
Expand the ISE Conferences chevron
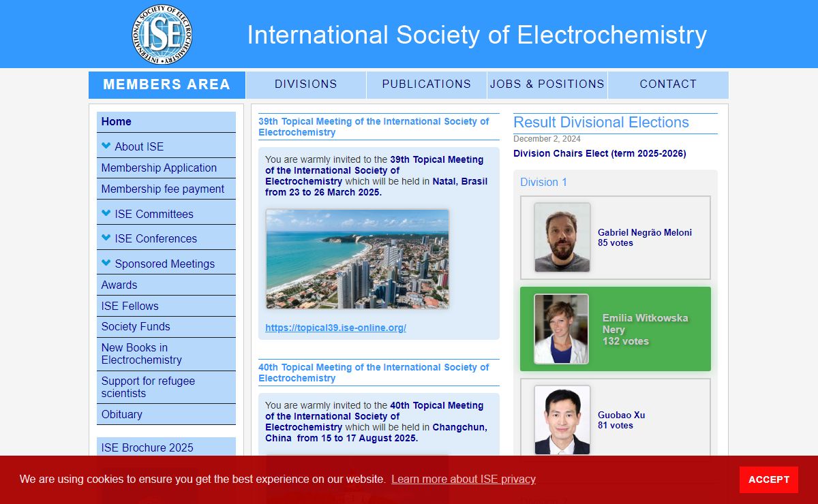(x=106, y=238)
